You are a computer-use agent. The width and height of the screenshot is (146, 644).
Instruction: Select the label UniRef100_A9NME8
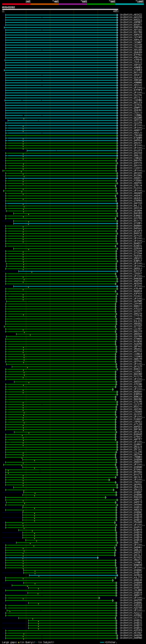coord(131,67)
